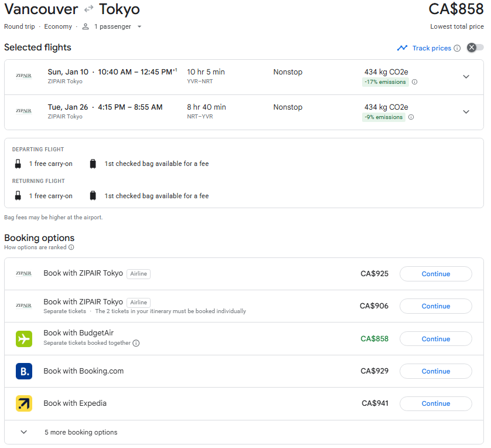Click ZIPAIR logo on the Jan 26 flight
The height and width of the screenshot is (448, 491).
[24, 111]
